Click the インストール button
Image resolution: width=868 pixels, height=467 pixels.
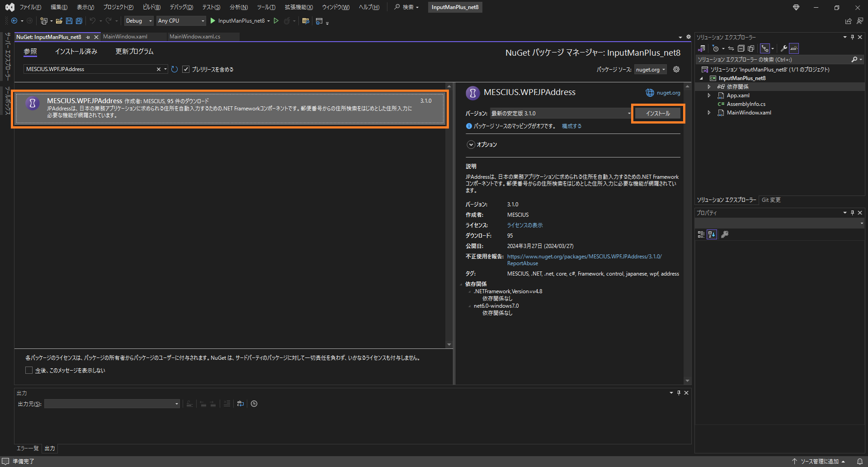[658, 114]
